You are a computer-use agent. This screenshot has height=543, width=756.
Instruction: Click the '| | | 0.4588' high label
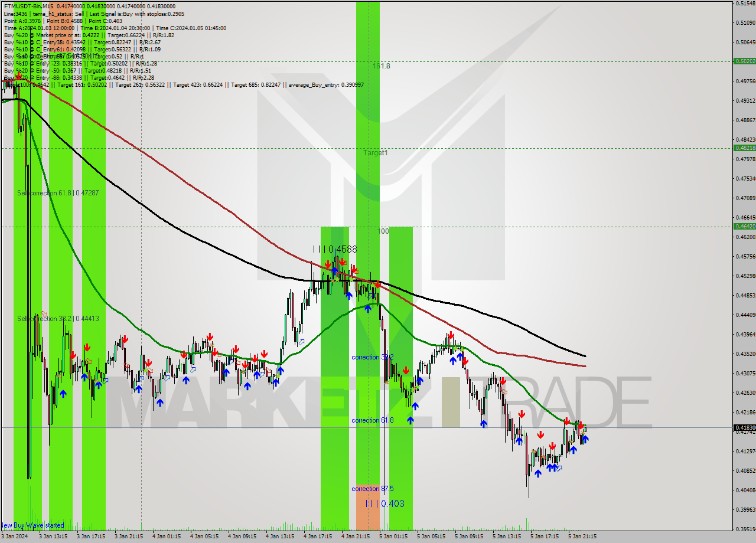335,250
